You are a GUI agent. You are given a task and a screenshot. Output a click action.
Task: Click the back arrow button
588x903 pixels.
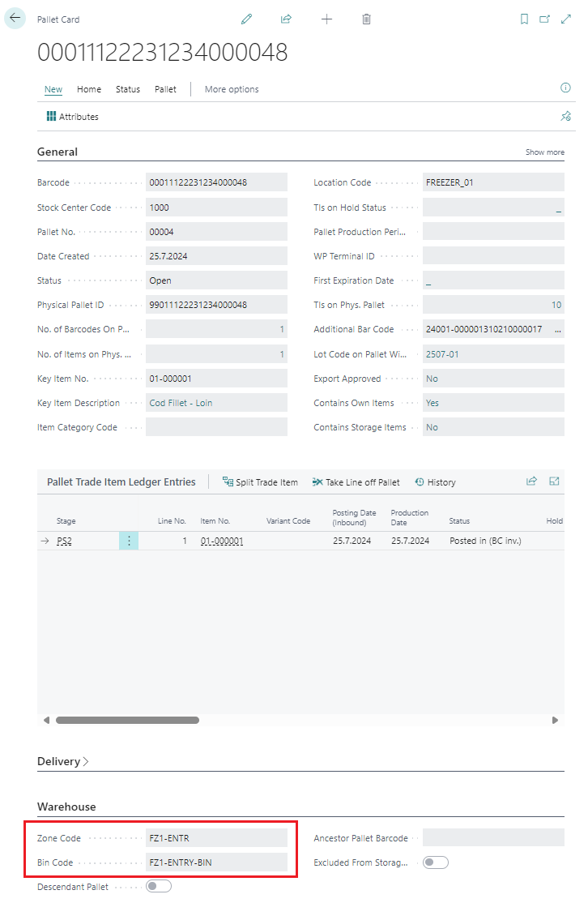(15, 18)
